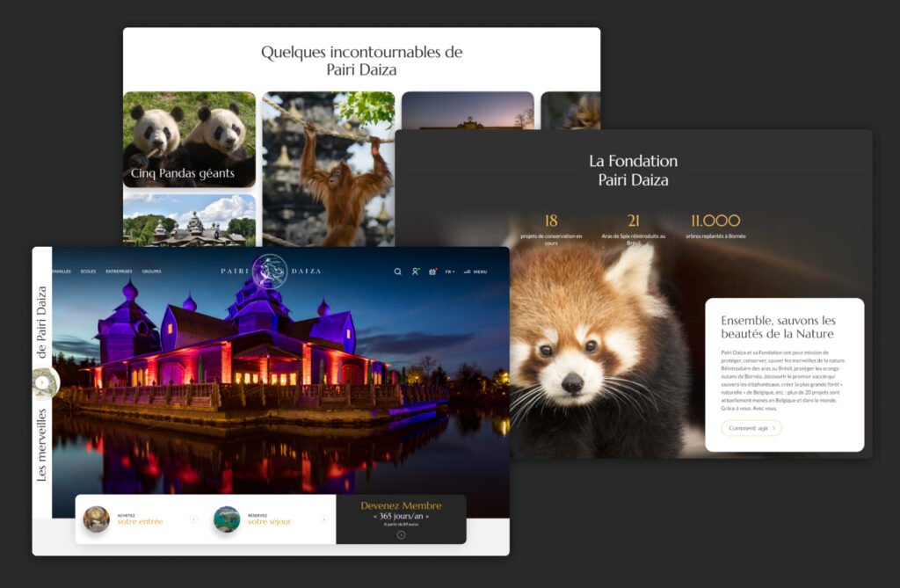Screen dimensions: 900x588
Task: Open the user account icon
Action: (x=415, y=272)
